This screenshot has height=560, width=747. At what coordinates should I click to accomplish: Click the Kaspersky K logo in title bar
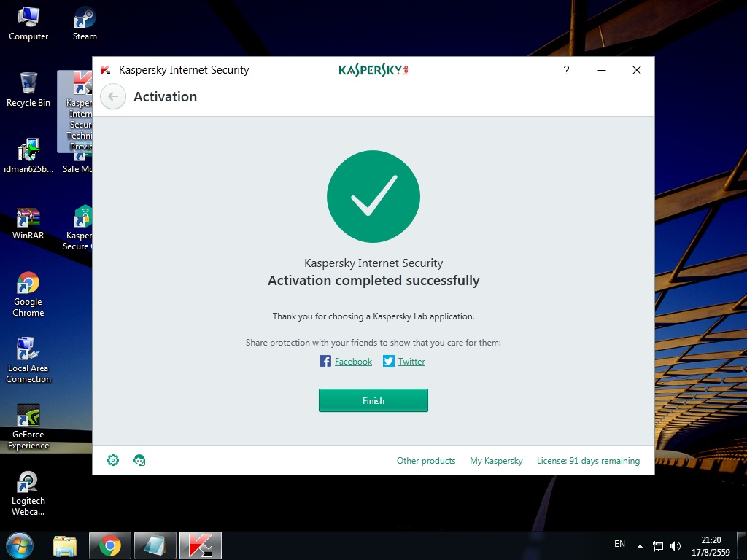coord(106,70)
